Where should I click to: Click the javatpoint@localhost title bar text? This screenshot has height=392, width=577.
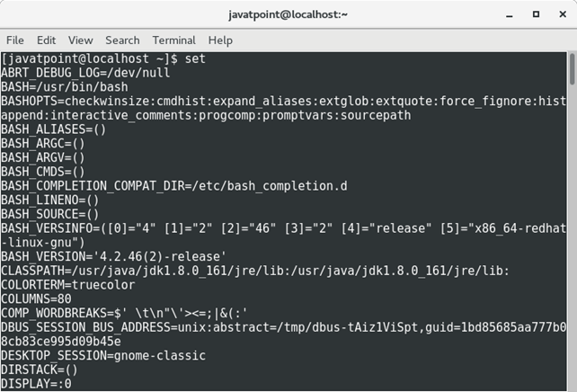tap(288, 14)
